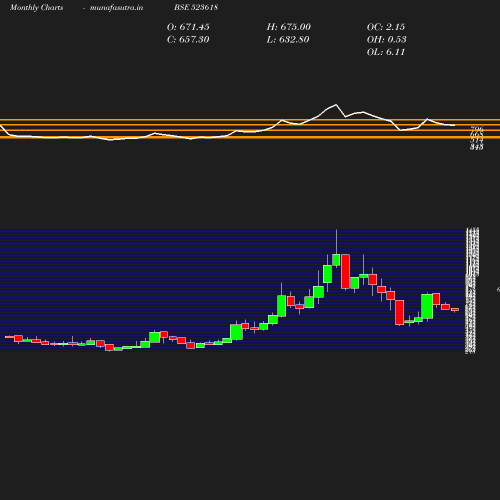Click the last small red candle on the chart
Screen dimensions: 500x500
click(455, 310)
